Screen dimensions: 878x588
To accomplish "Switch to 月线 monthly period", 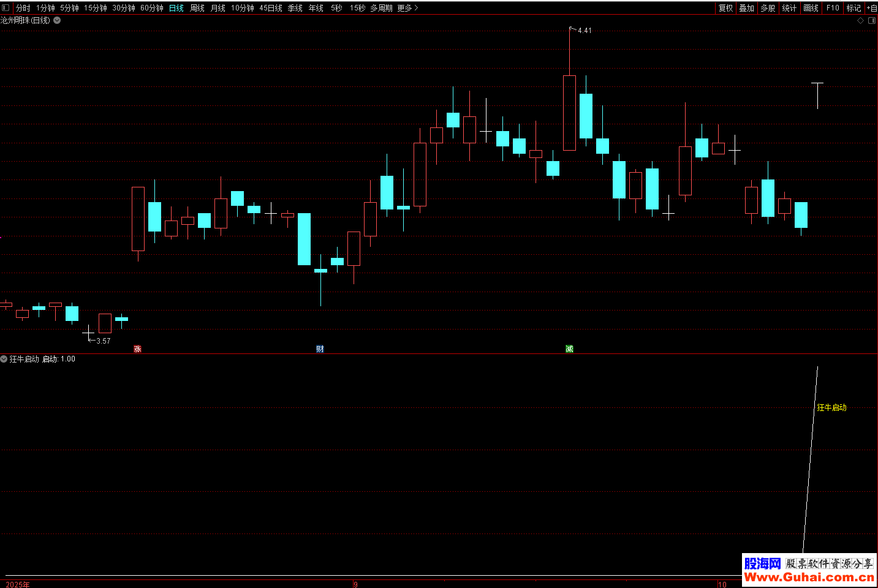I will [218, 8].
